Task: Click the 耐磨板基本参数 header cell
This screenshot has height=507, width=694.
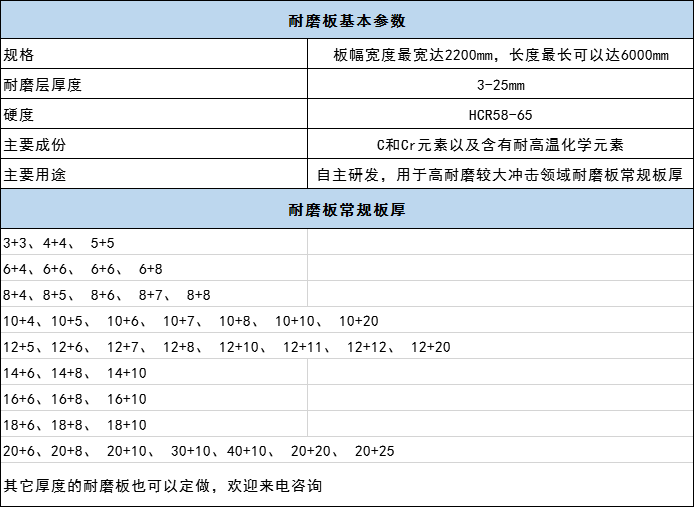Action: [346, 21]
